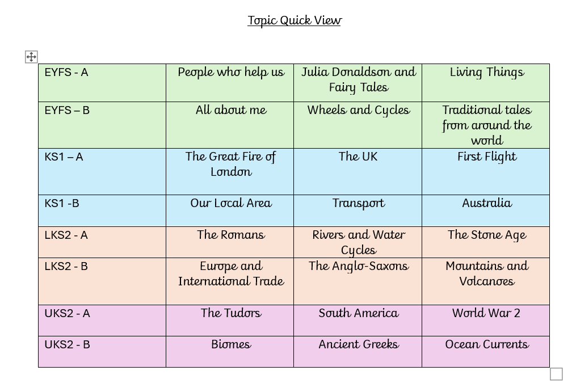Screen dimensions: 576x392
Task: Click the Australia cell
Action: [486, 204]
